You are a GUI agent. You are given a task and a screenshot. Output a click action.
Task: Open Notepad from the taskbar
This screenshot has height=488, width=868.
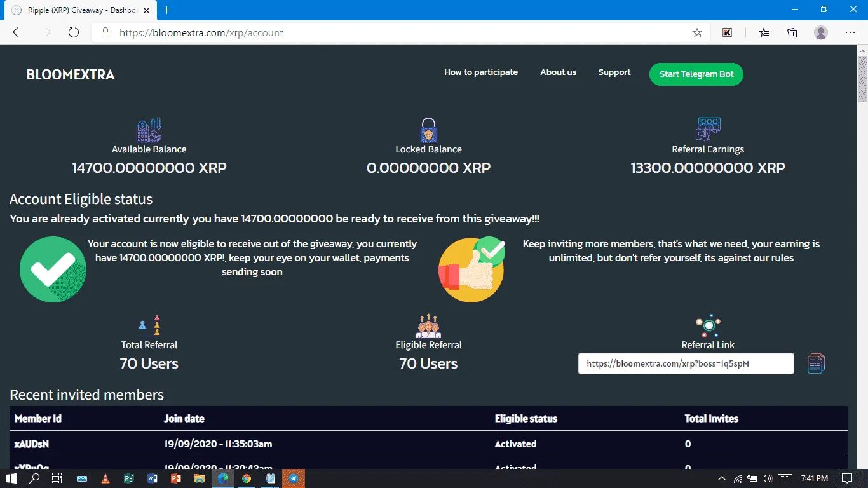tap(270, 478)
